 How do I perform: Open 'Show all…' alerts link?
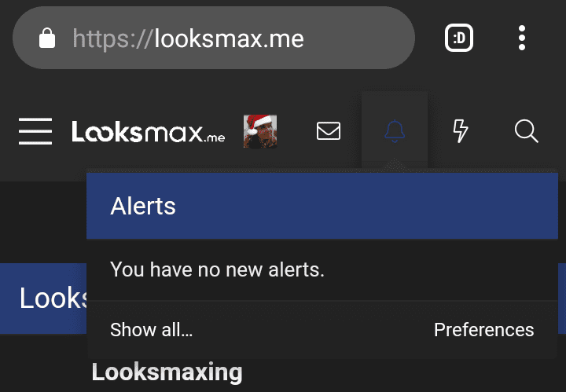151,330
